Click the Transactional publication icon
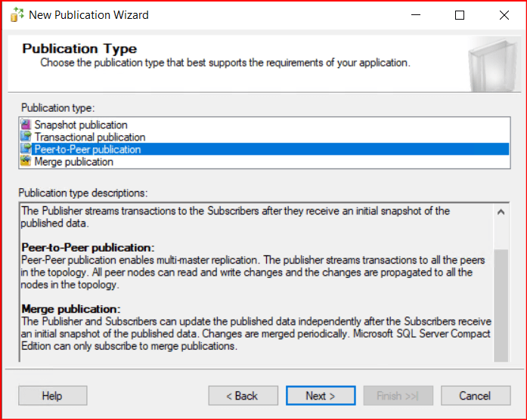The image size is (527, 420). [x=26, y=137]
